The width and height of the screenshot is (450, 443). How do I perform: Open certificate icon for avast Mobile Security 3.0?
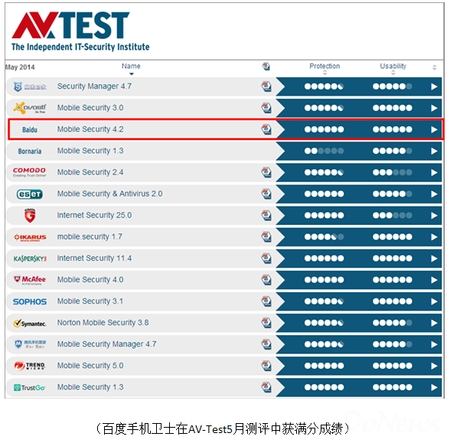pos(266,108)
